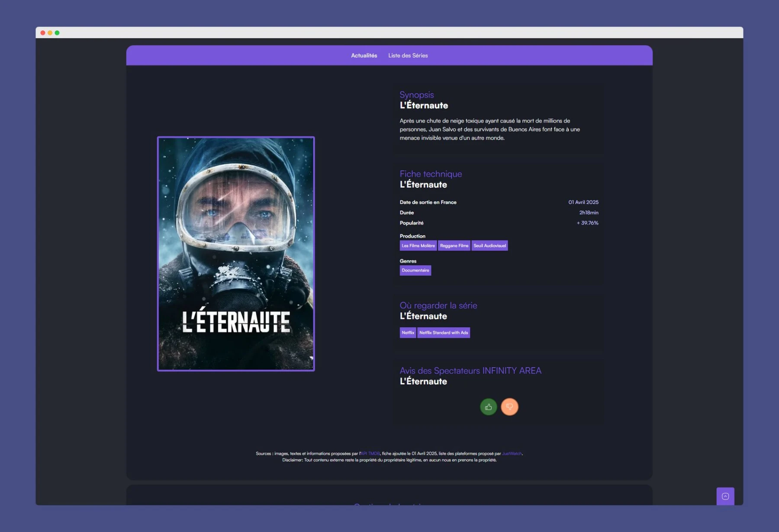The image size is (779, 532).
Task: Open the Actualités navigation item
Action: coord(364,55)
